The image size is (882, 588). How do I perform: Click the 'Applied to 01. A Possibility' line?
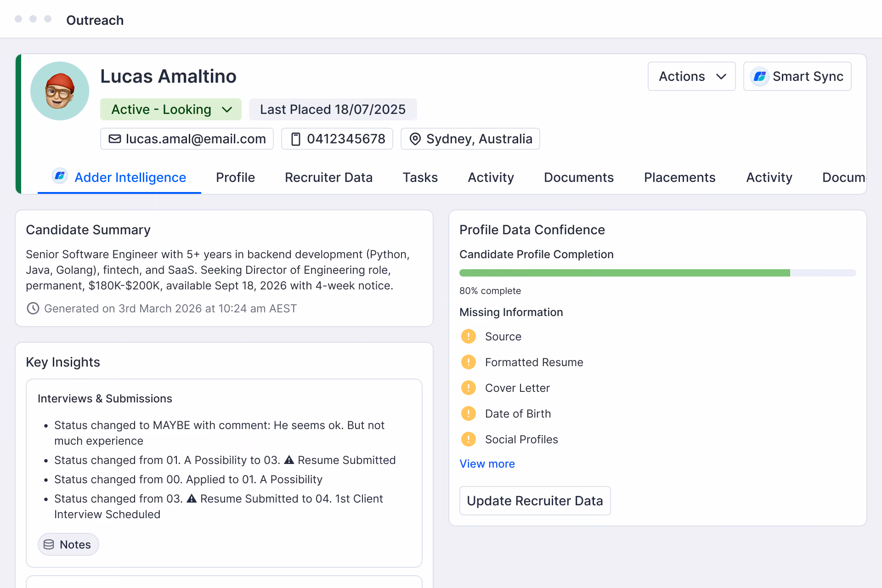pos(188,479)
